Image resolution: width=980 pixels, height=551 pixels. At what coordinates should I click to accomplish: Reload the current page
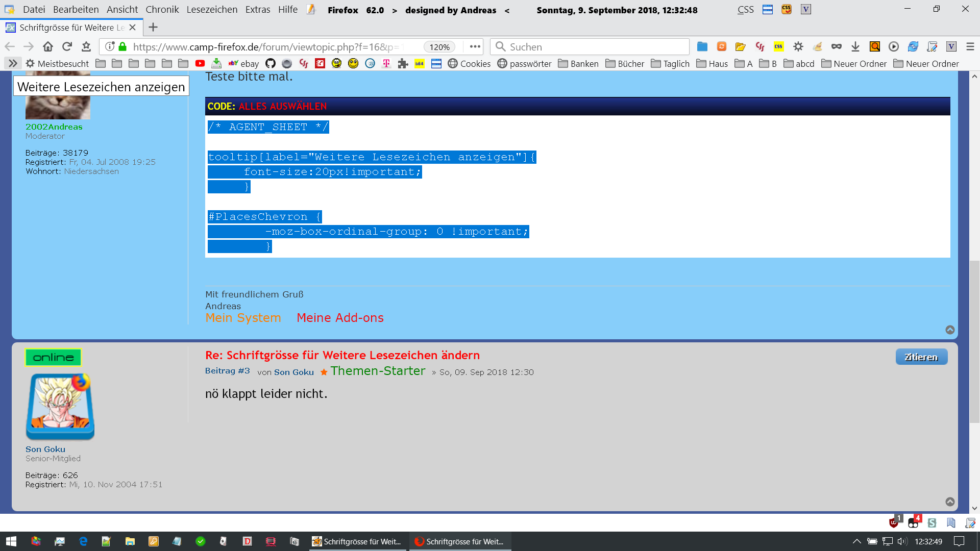pos(67,46)
